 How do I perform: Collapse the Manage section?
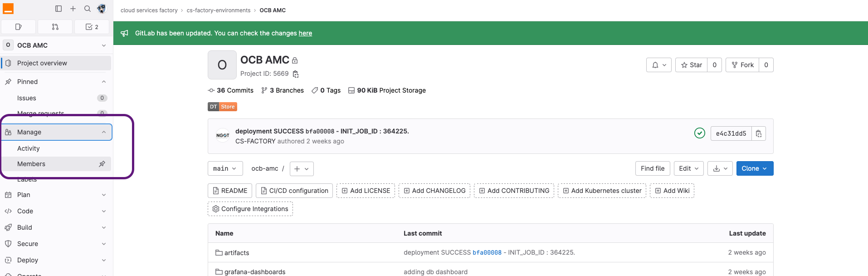point(56,132)
